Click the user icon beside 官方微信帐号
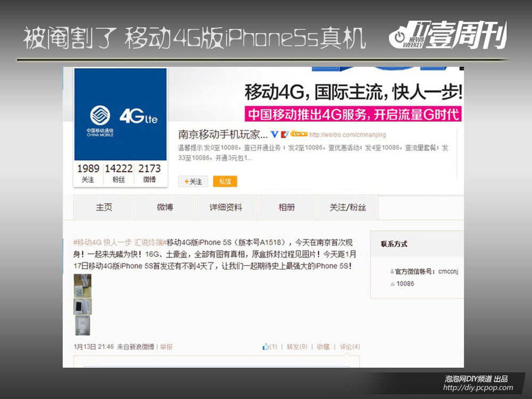532x399 pixels. pos(392,271)
